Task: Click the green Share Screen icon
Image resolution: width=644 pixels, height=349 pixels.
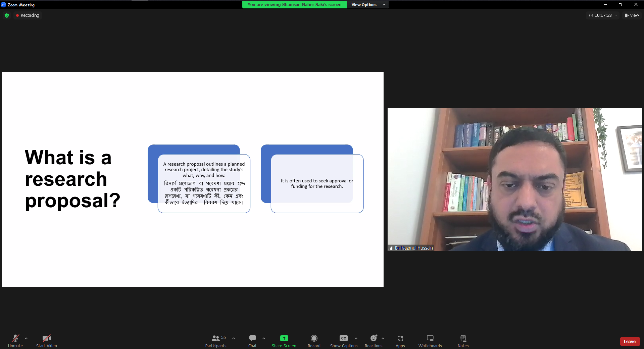Action: [x=284, y=338]
